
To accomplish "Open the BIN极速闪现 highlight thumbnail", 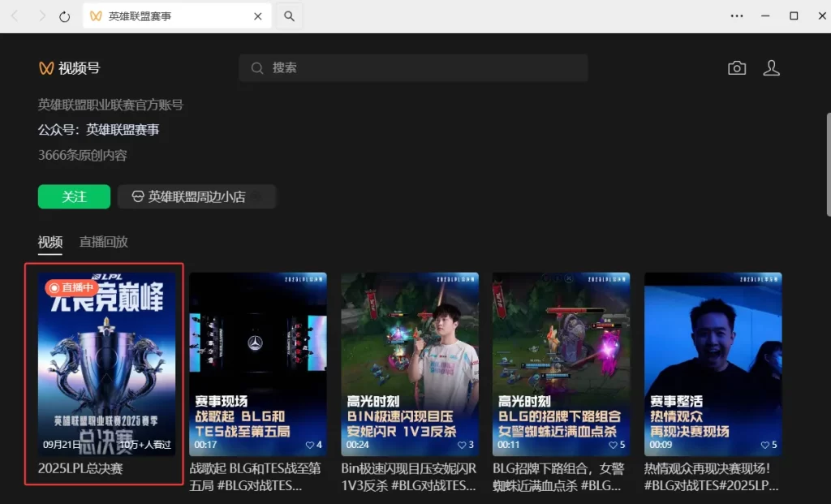I will (x=410, y=364).
